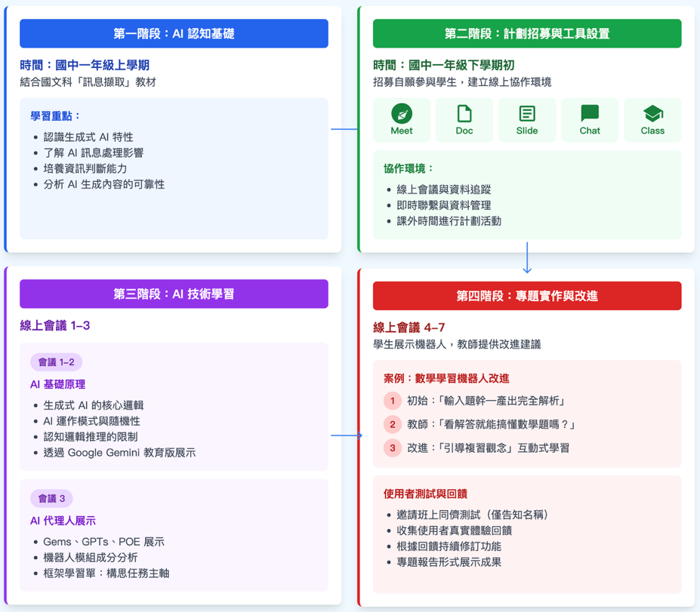Click the Meet label text
This screenshot has height=612, width=700.
[x=401, y=131]
